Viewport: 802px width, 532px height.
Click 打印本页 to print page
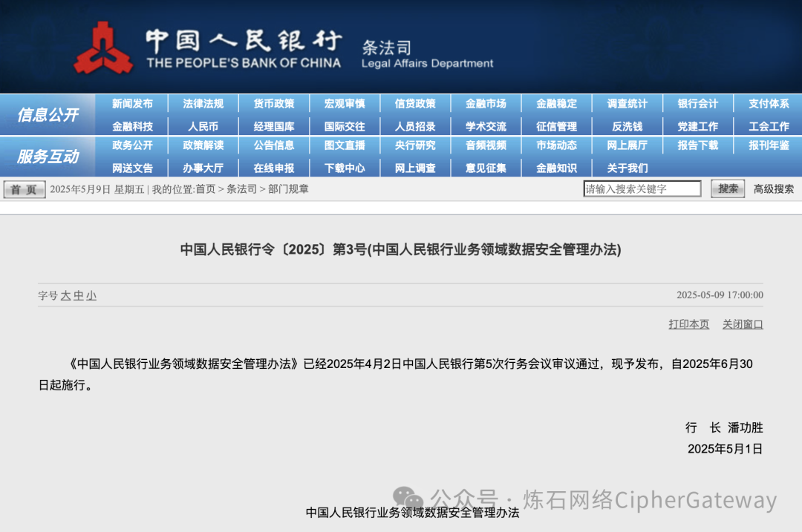(x=689, y=324)
